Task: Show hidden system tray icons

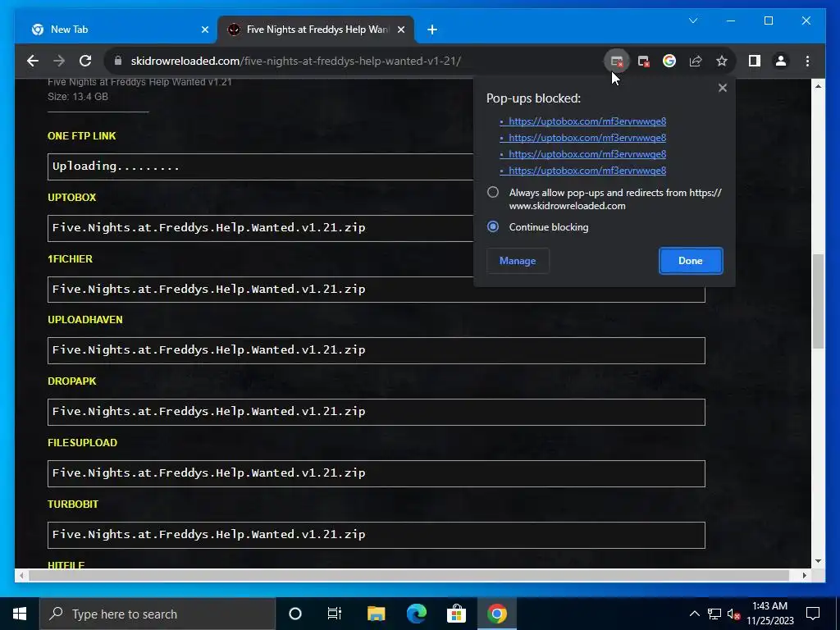Action: pos(694,614)
